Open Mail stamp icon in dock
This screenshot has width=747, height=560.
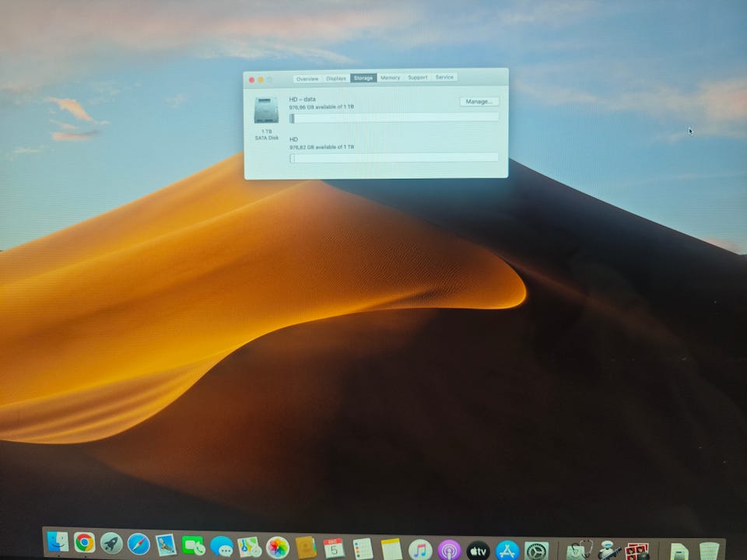point(166,544)
